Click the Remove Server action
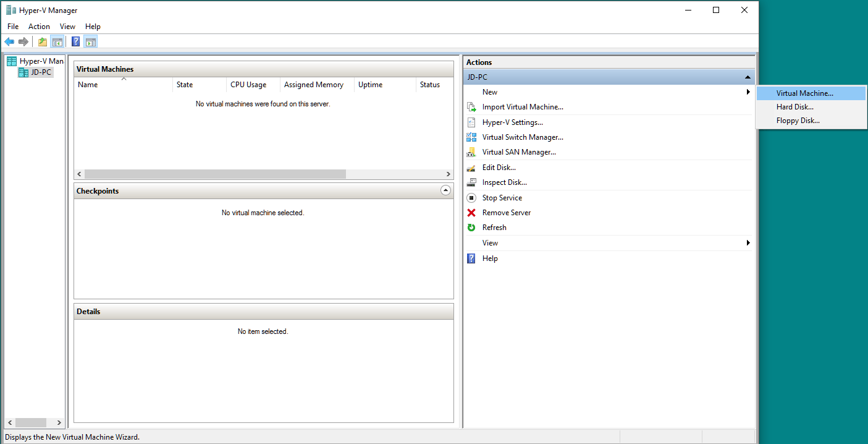This screenshot has height=444, width=868. pyautogui.click(x=507, y=213)
